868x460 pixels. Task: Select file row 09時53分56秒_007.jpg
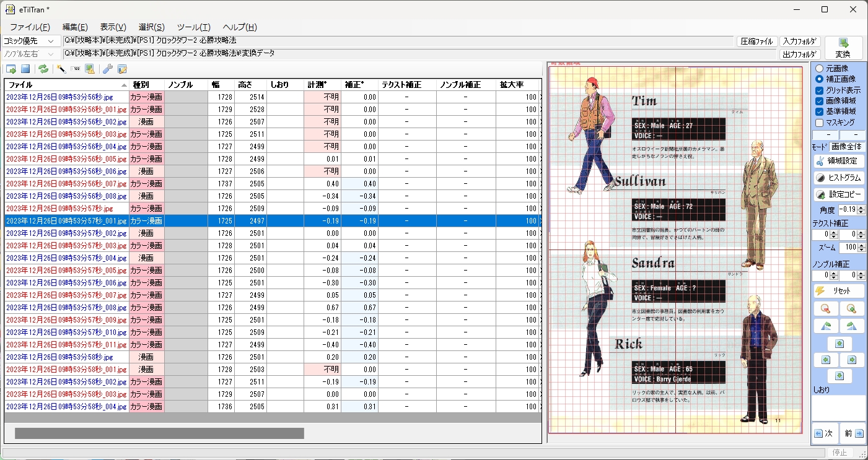tap(273, 184)
